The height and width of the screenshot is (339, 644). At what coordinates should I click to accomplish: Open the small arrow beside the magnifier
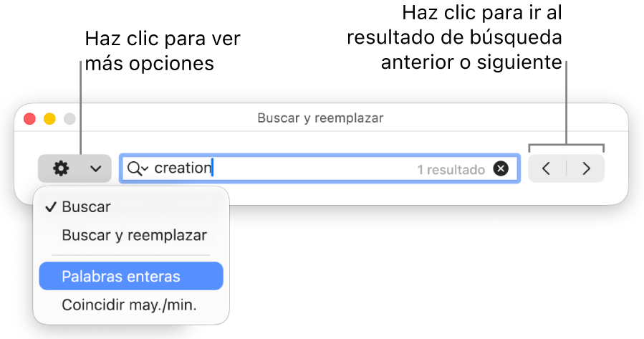coord(145,169)
